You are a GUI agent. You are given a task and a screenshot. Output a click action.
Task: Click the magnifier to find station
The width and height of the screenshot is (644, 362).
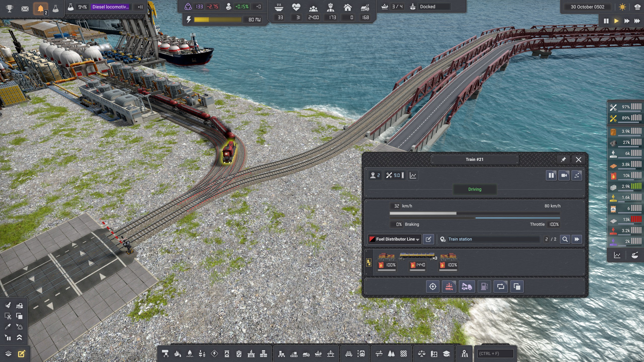565,239
